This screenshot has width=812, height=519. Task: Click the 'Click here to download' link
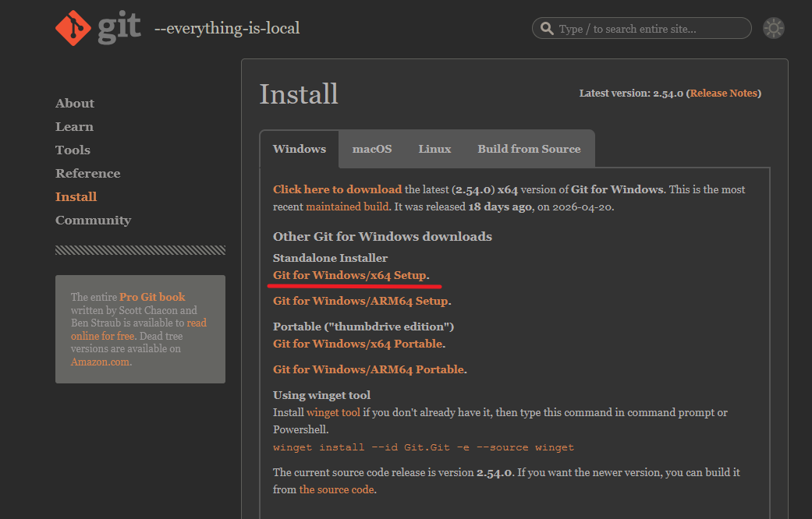[x=337, y=189]
